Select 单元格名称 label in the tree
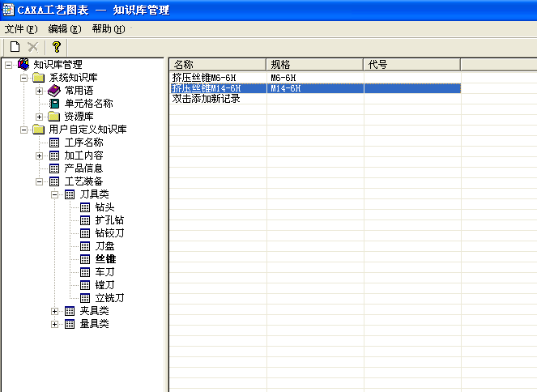537x392 pixels. 89,104
